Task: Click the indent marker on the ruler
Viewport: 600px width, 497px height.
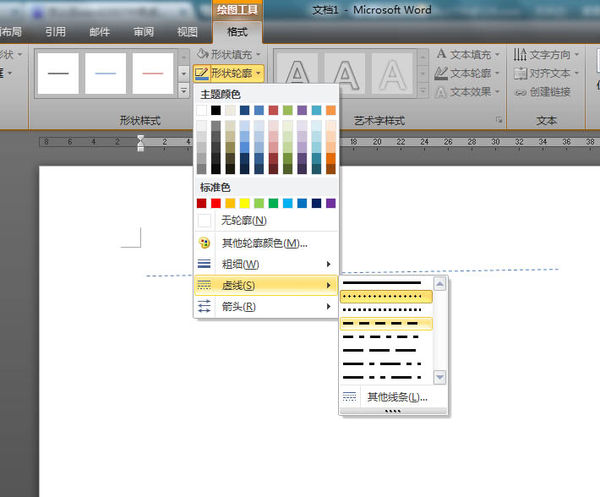Action: (140, 143)
